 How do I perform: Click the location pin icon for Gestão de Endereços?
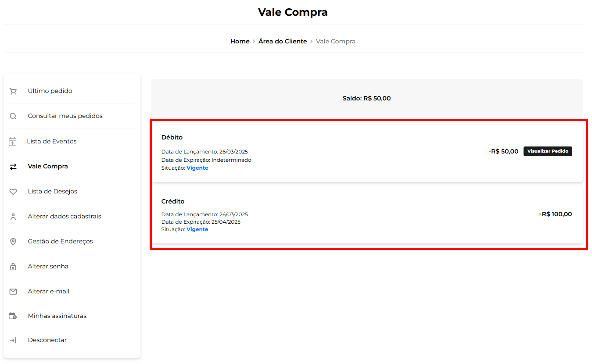click(x=13, y=242)
